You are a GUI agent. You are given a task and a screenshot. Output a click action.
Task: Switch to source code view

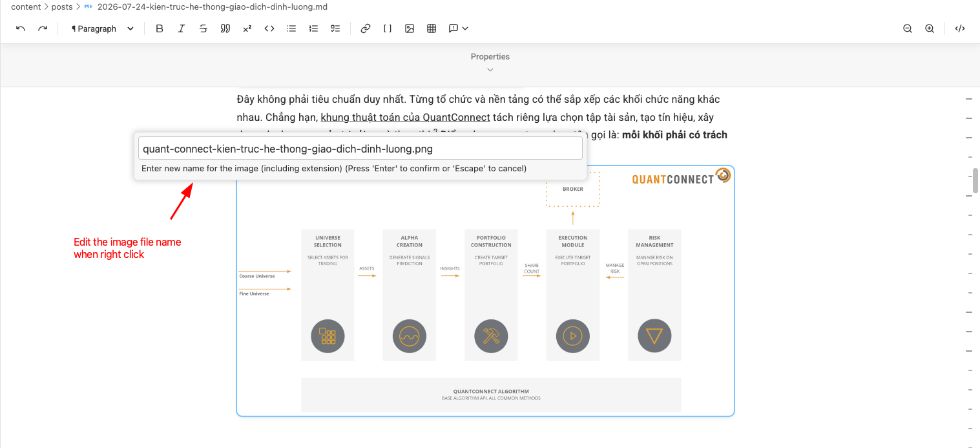[960, 28]
